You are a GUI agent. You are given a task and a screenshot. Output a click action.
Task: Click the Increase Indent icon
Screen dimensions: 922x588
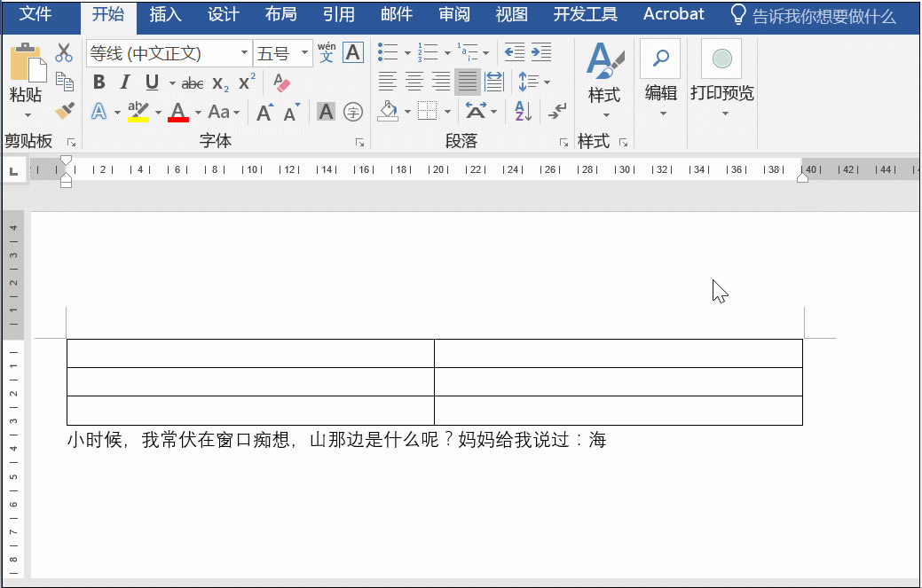click(540, 53)
